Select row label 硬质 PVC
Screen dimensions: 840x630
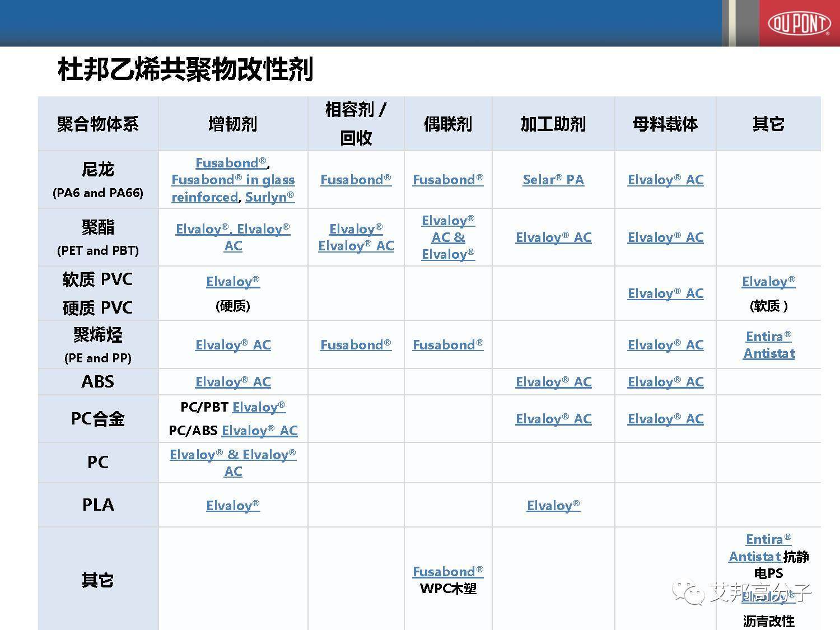pyautogui.click(x=98, y=308)
